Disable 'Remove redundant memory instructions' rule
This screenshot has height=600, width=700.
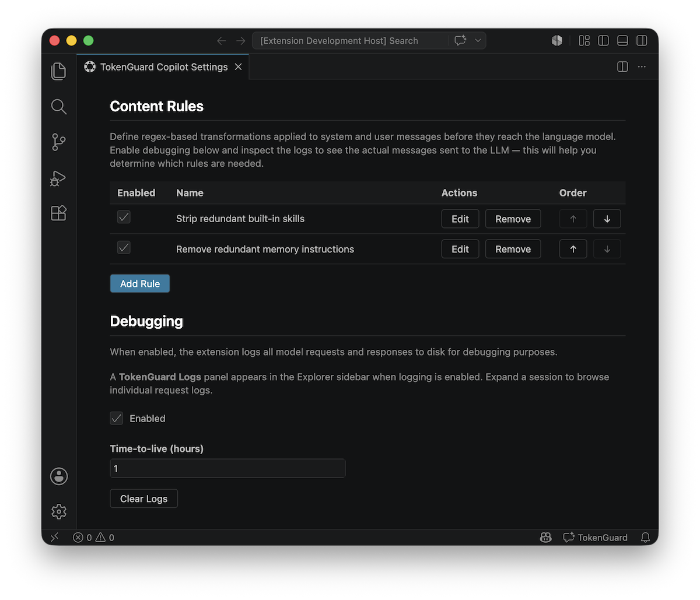point(124,247)
